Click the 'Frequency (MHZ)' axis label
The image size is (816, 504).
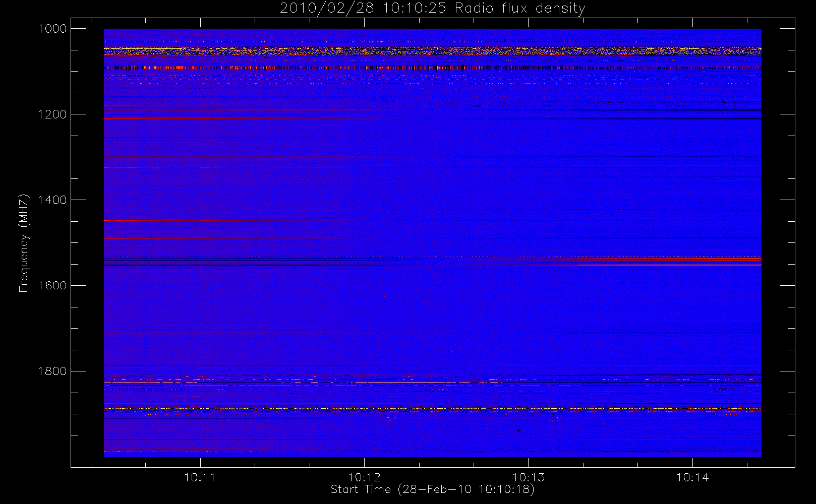click(23, 243)
